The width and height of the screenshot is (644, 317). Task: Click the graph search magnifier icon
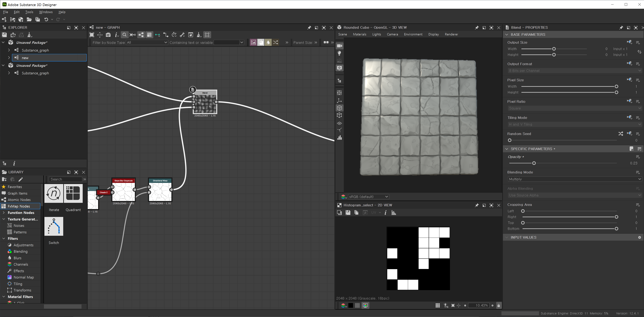(124, 35)
